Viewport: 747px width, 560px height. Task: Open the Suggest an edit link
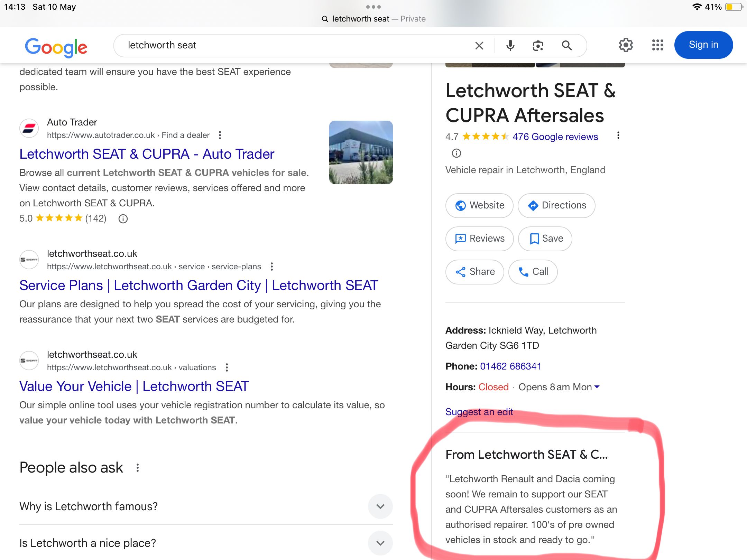(x=479, y=412)
